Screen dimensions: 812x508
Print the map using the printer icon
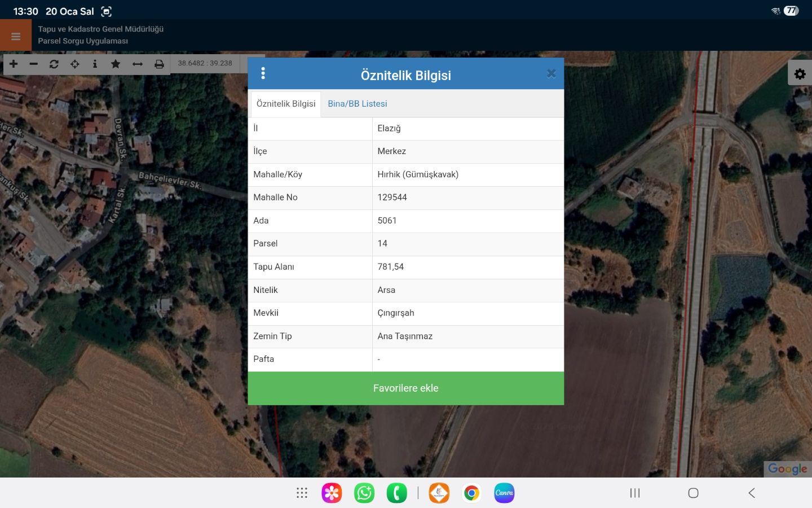coord(159,64)
